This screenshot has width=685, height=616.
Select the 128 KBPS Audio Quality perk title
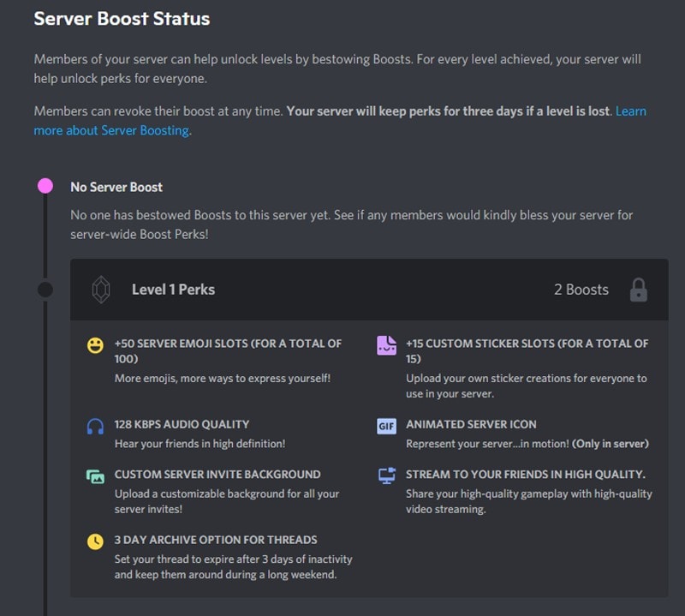(182, 424)
